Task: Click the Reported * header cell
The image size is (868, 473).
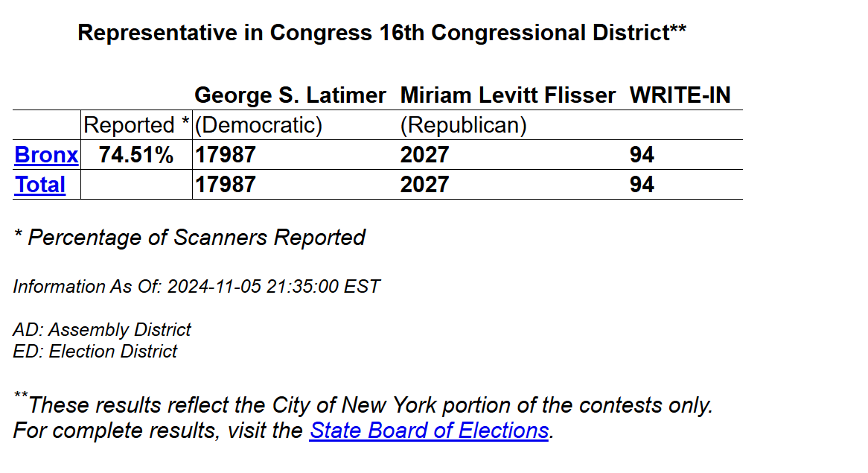Action: click(x=136, y=125)
